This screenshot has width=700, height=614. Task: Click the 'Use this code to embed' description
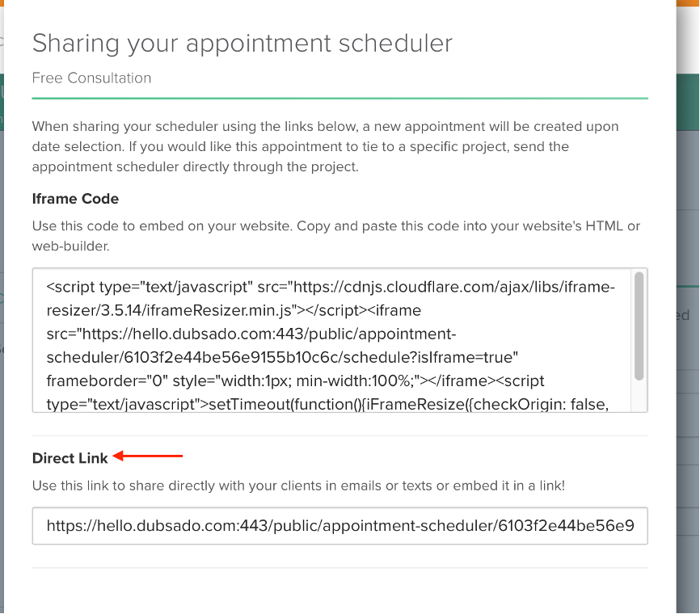[x=335, y=236]
